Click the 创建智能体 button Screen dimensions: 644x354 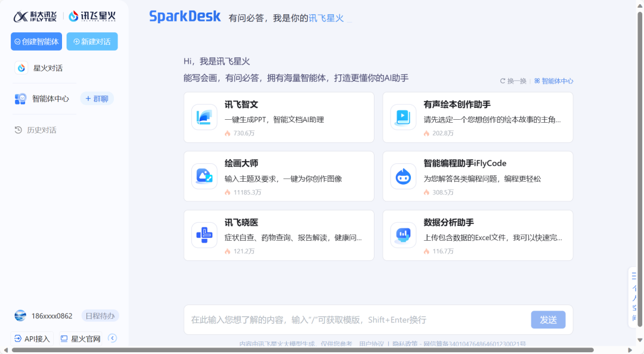point(36,42)
